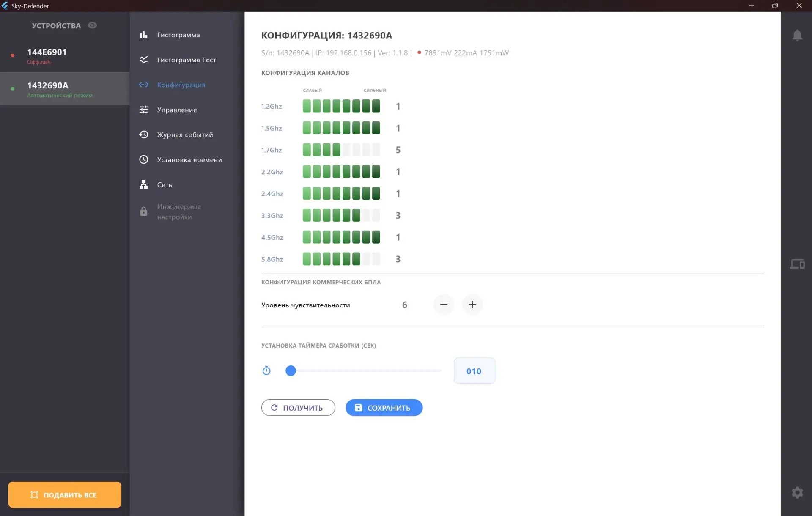
Task: Click the refresh icon in ПОЛУЧИТЬ
Action: (x=274, y=408)
